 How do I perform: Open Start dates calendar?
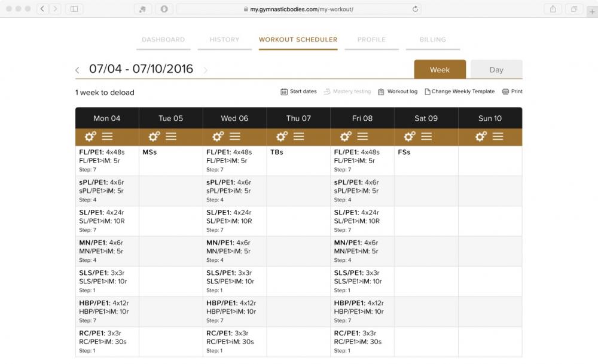click(x=298, y=91)
